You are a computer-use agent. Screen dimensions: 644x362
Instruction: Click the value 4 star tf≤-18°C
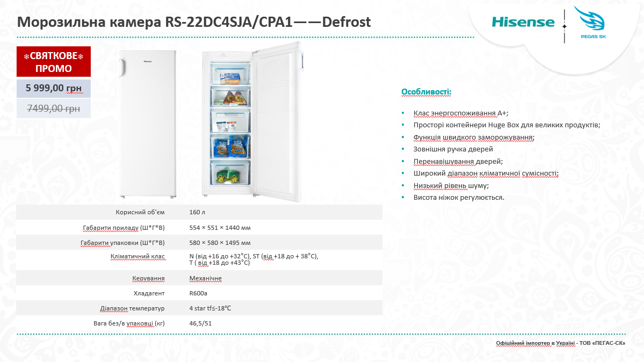210,308
